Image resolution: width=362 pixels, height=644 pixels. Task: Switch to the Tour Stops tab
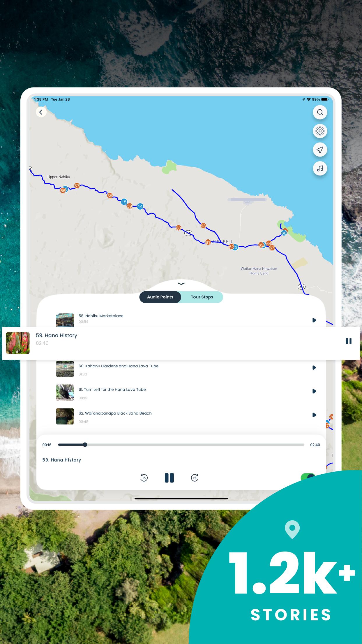tap(202, 297)
